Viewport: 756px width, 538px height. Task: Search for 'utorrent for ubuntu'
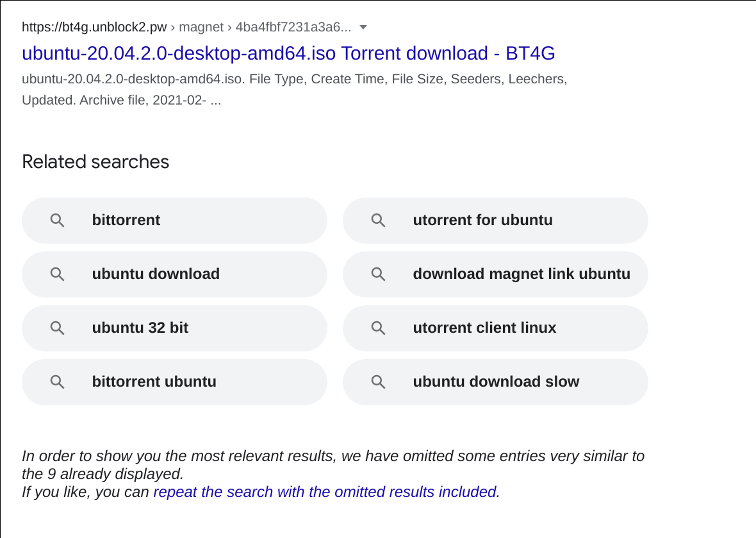[x=495, y=221]
